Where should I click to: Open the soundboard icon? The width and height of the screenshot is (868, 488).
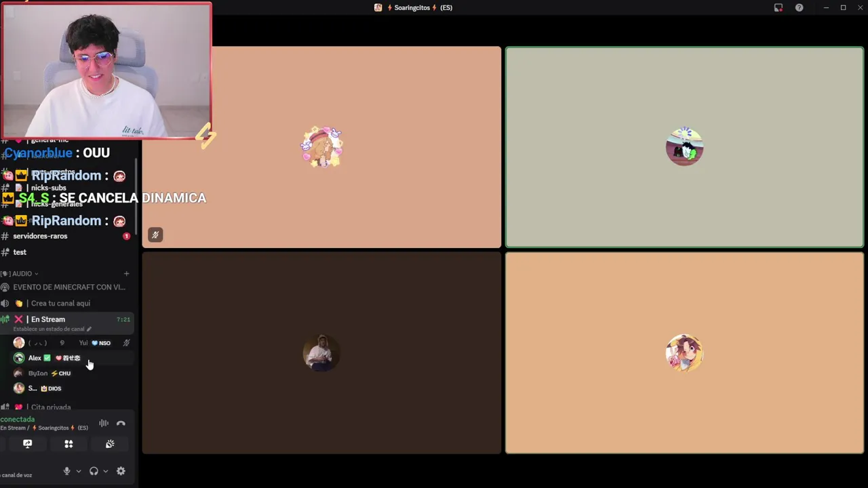(110, 444)
